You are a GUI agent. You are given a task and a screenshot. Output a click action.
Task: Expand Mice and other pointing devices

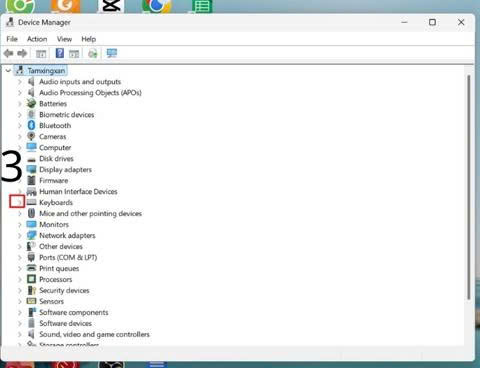coord(20,213)
